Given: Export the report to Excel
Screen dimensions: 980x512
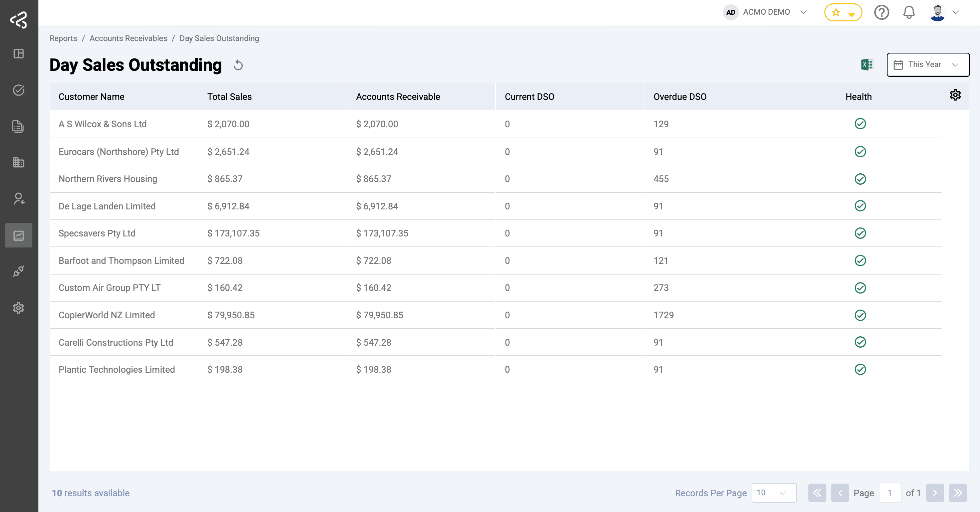Looking at the screenshot, I should click(867, 65).
